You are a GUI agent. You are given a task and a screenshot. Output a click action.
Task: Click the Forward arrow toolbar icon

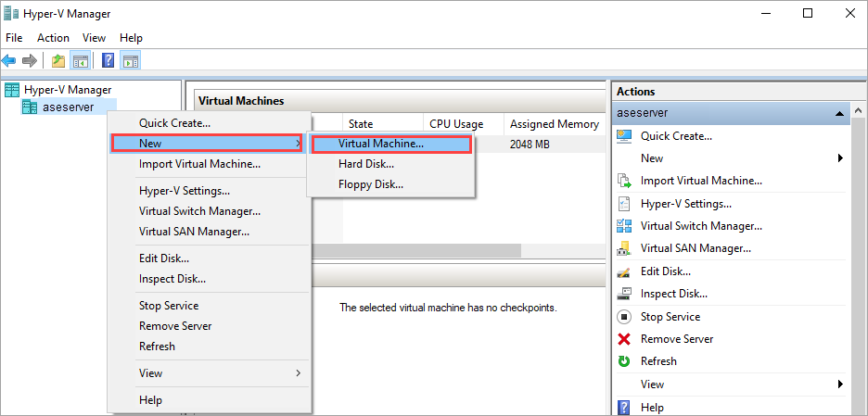click(30, 60)
